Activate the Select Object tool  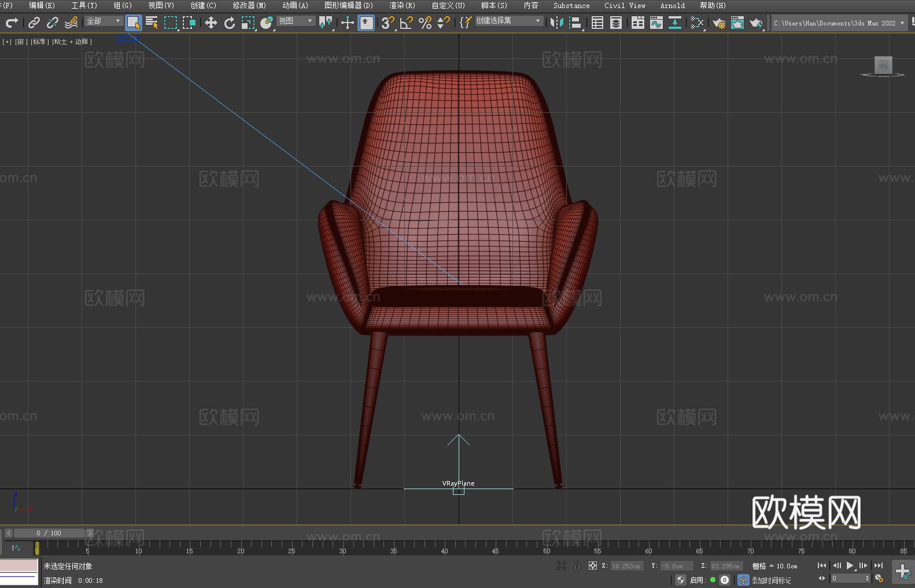(x=134, y=23)
